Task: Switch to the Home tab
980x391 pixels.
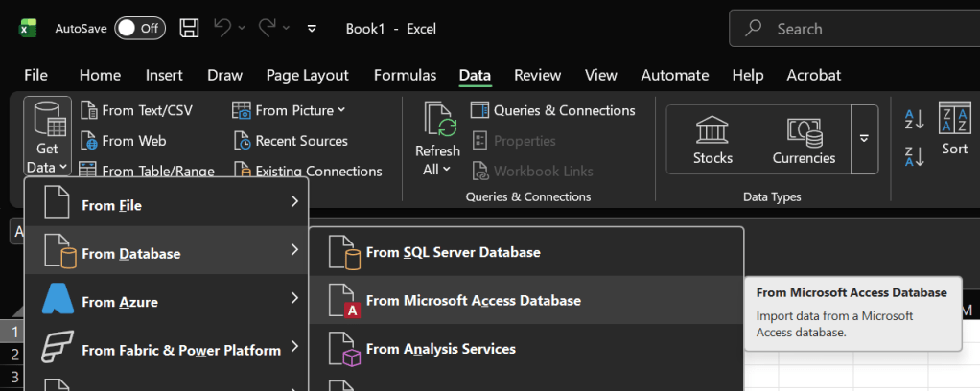Action: click(x=100, y=76)
